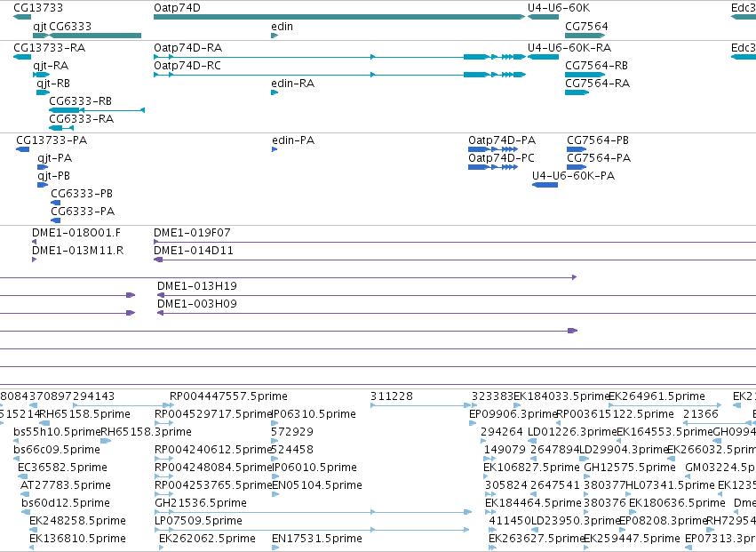Select the RP004447557.5prime EST label
This screenshot has width=756, height=552.
coord(228,396)
